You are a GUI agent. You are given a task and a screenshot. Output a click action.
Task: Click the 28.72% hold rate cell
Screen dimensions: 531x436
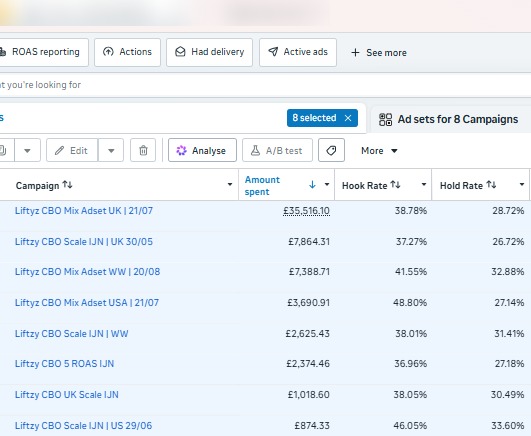(x=508, y=211)
